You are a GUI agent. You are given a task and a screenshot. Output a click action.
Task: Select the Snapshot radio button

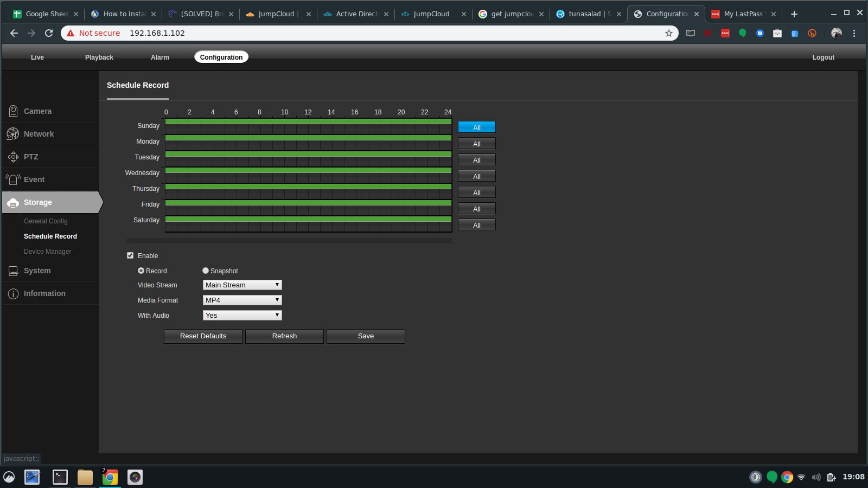point(206,271)
